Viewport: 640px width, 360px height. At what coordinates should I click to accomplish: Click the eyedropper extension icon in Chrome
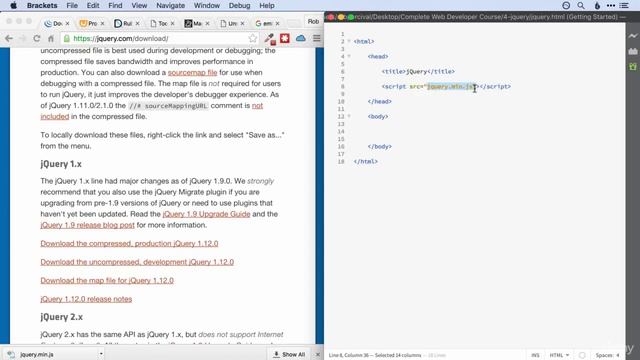[269, 38]
